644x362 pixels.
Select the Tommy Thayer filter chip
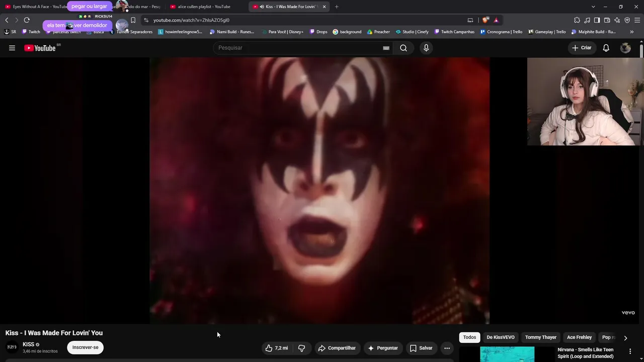coord(541,337)
